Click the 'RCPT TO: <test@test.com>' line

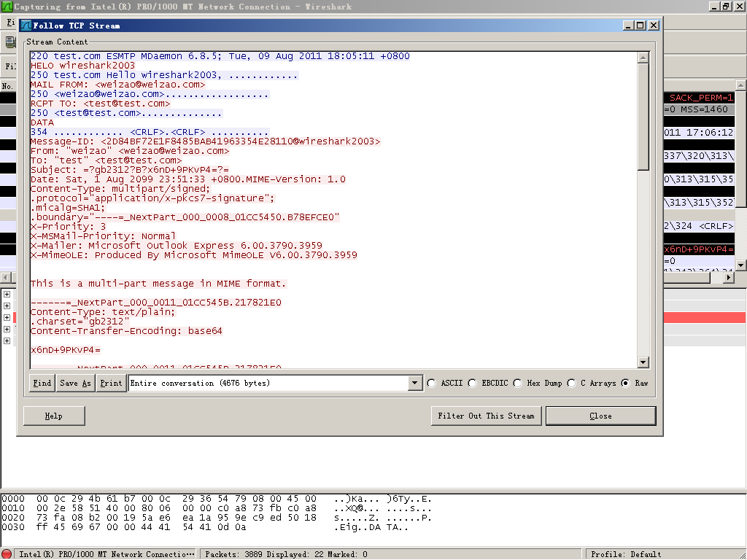(101, 104)
